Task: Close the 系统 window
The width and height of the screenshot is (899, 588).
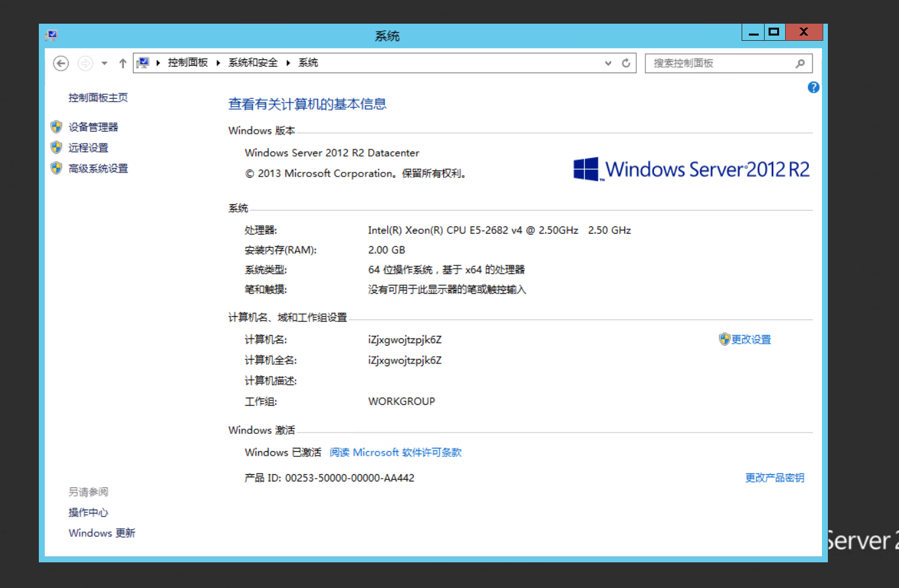Action: [804, 32]
